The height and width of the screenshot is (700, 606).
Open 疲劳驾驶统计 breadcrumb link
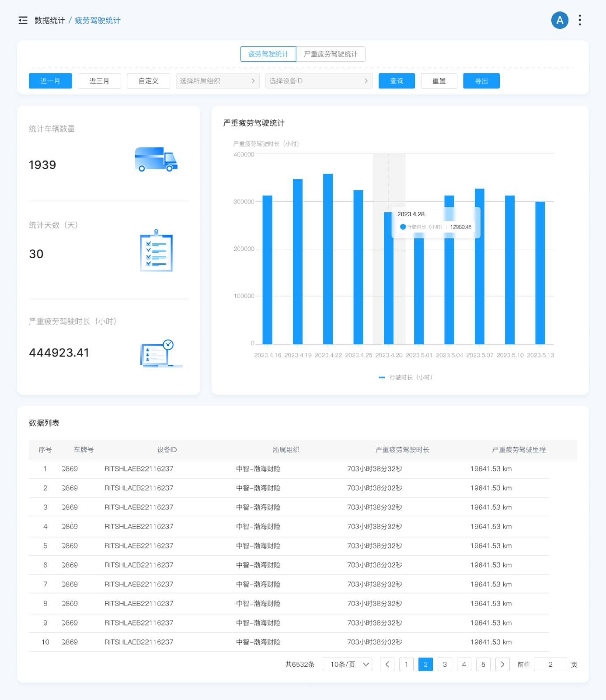98,21
